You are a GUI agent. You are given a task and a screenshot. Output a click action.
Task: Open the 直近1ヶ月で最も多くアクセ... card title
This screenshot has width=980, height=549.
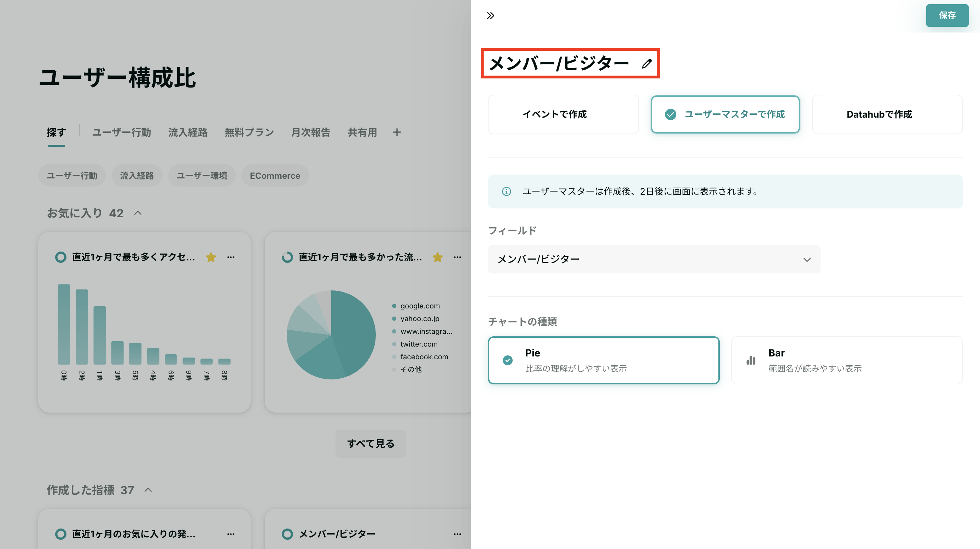[134, 258]
